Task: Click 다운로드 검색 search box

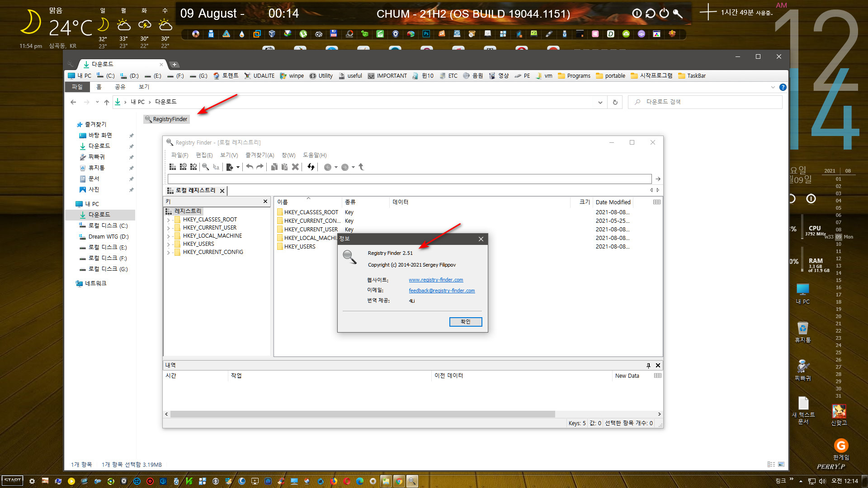Action: click(x=705, y=102)
